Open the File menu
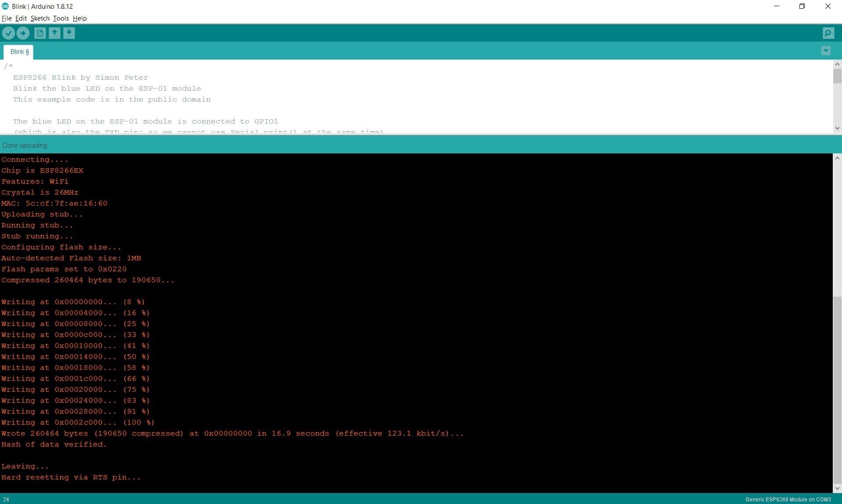 pos(7,18)
